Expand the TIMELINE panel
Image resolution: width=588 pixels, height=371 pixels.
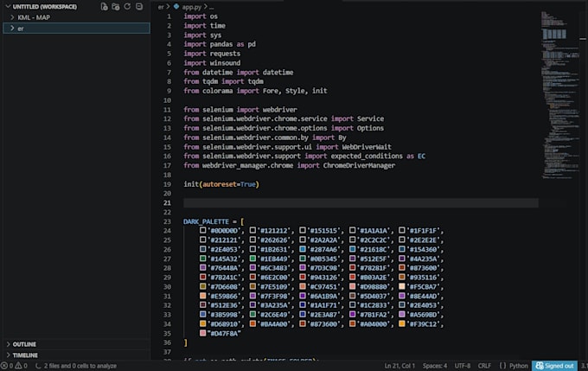tap(9, 355)
